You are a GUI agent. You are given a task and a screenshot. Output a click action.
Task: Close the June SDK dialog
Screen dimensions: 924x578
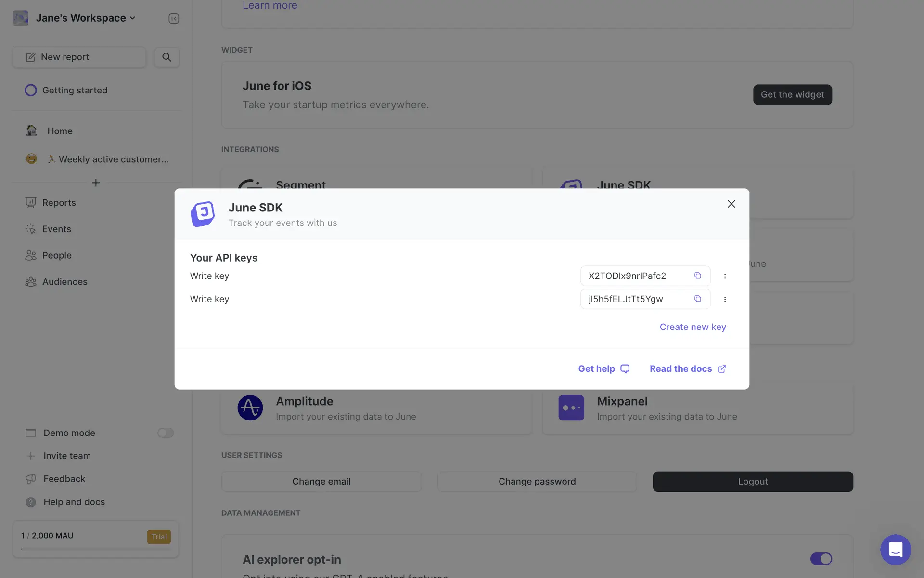click(731, 204)
